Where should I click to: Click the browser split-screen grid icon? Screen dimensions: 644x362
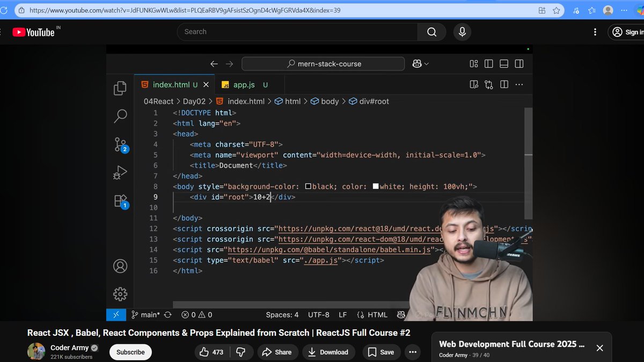(543, 10)
